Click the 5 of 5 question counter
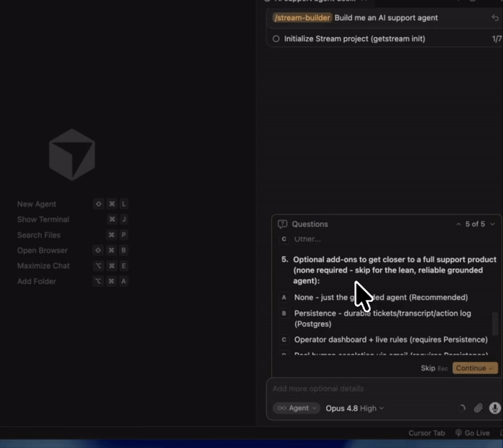 point(475,224)
